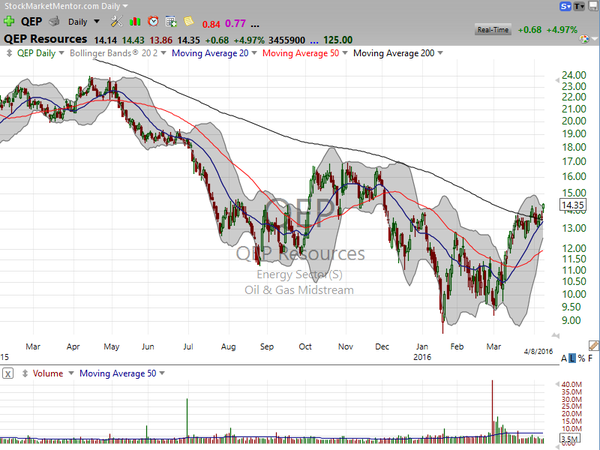Click the 40.0M volume scale label
Viewport: 600px width, 450px height.
coord(572,385)
